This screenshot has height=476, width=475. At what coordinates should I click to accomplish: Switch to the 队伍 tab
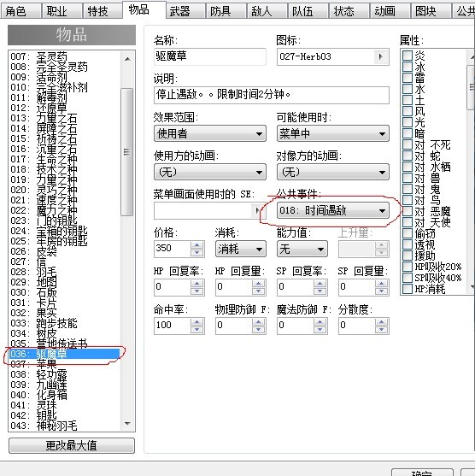coord(308,11)
